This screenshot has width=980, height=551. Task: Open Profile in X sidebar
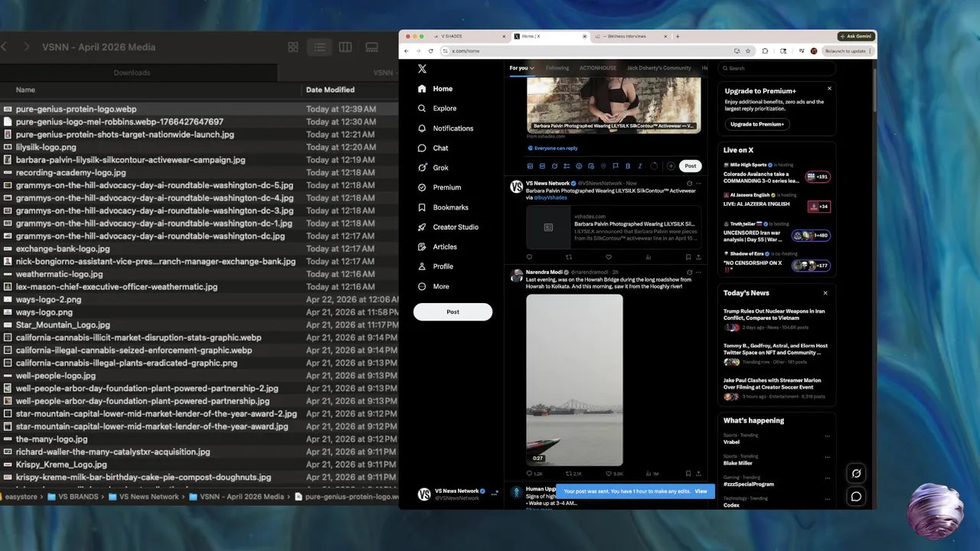(436, 266)
